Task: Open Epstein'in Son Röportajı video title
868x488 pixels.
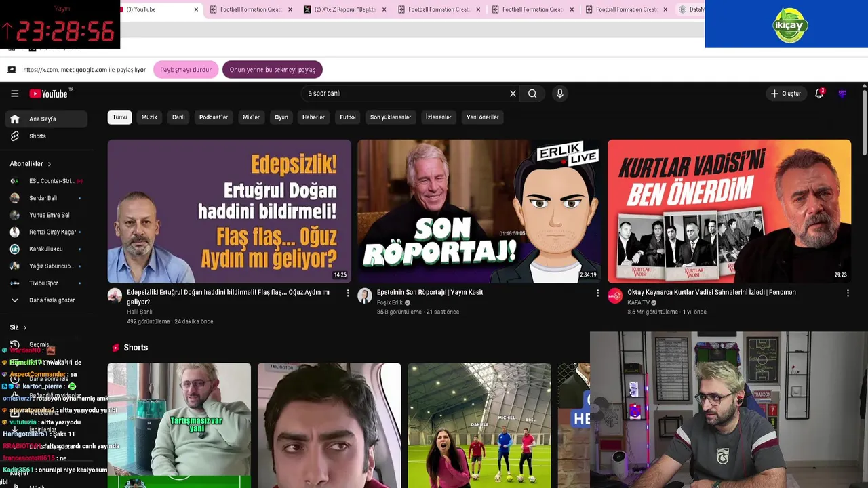Action: point(430,293)
